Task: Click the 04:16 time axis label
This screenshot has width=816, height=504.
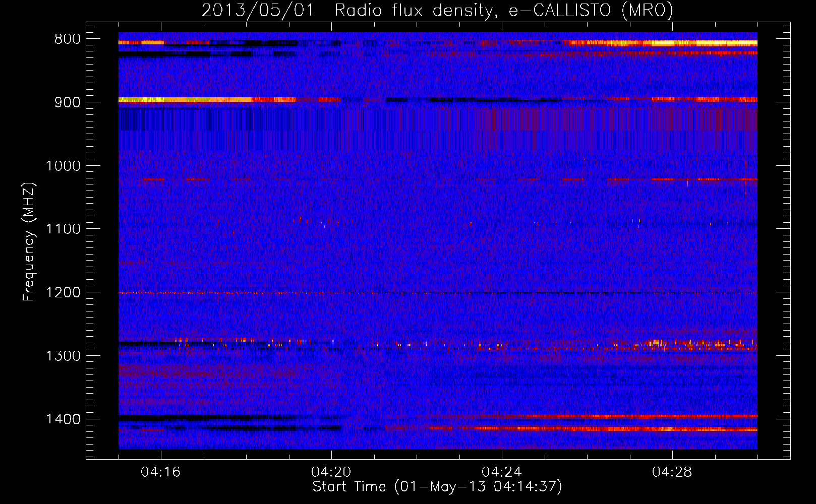Action: (161, 472)
